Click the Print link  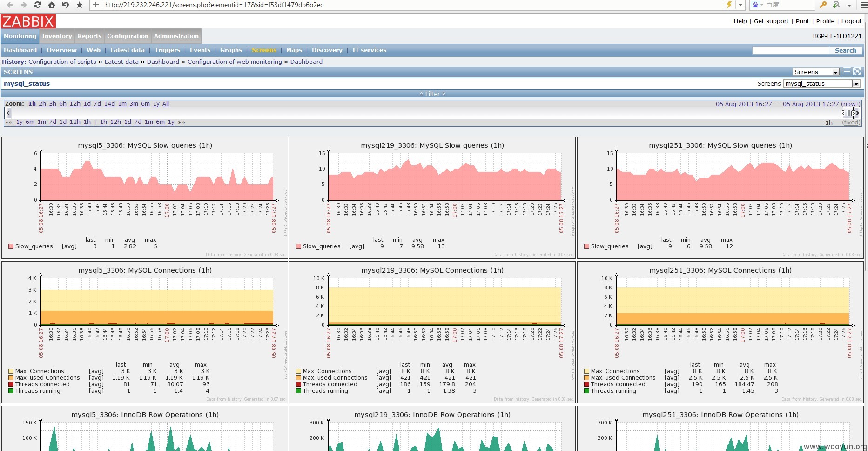pos(802,21)
